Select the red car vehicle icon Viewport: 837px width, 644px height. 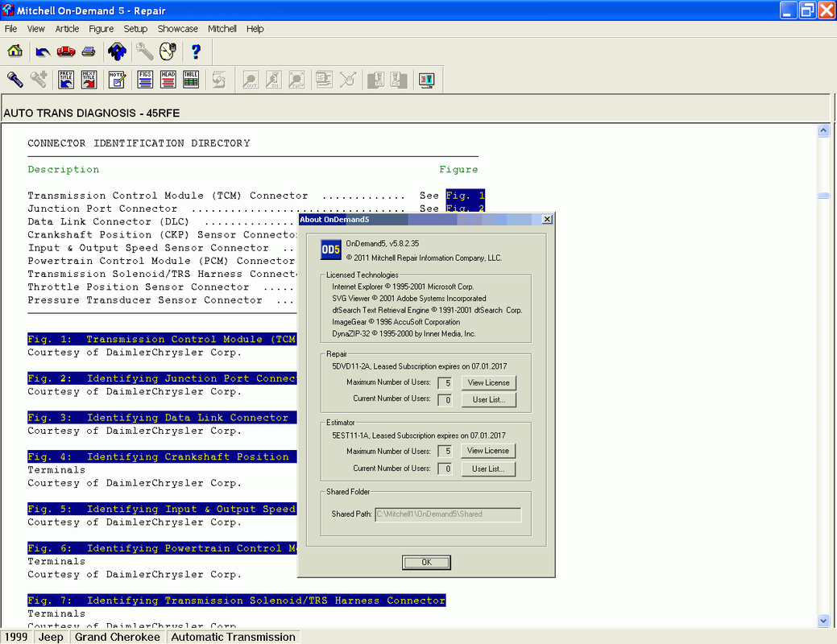point(66,52)
